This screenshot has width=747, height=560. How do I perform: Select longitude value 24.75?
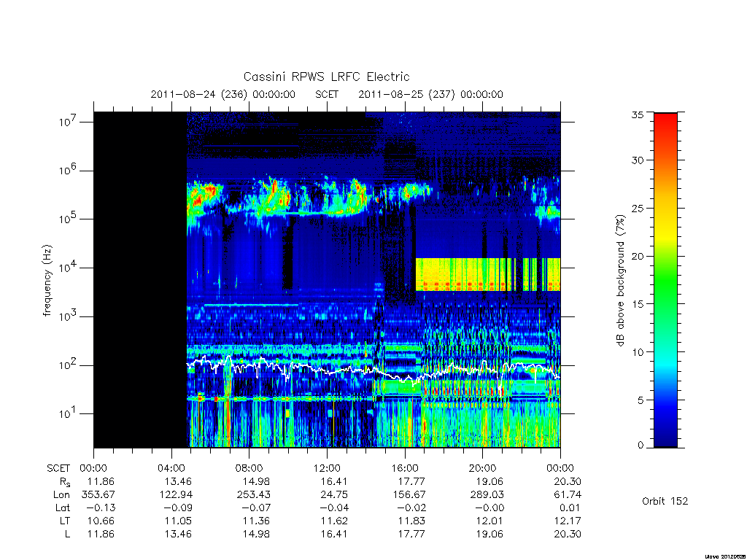[x=333, y=495]
